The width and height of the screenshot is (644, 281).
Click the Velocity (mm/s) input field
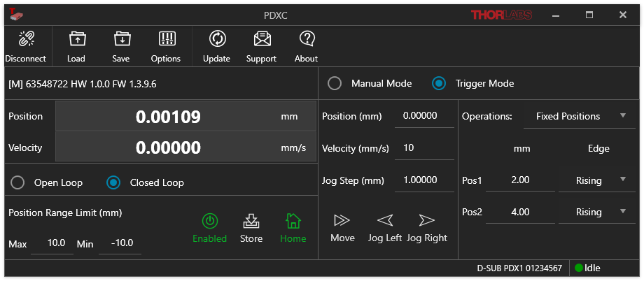coord(424,148)
